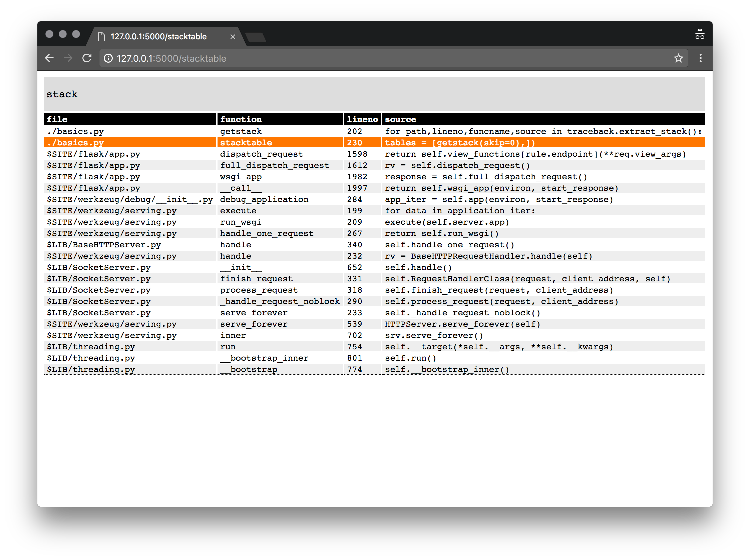Click the 'function' column header
Image resolution: width=750 pixels, height=560 pixels.
pyautogui.click(x=280, y=119)
